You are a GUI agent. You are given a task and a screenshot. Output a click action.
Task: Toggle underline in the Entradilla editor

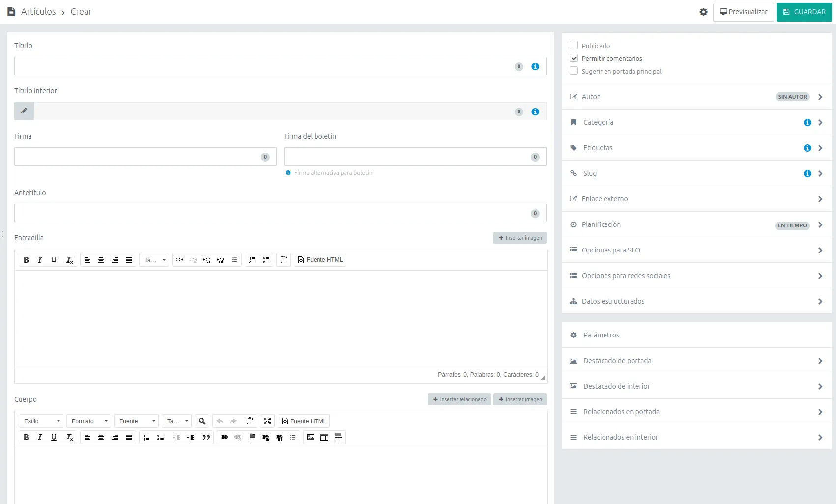[54, 260]
